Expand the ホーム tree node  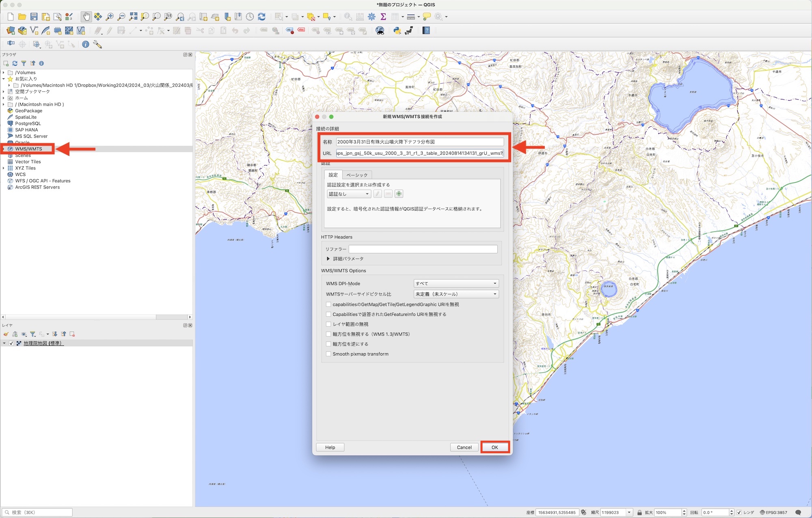[x=4, y=98]
